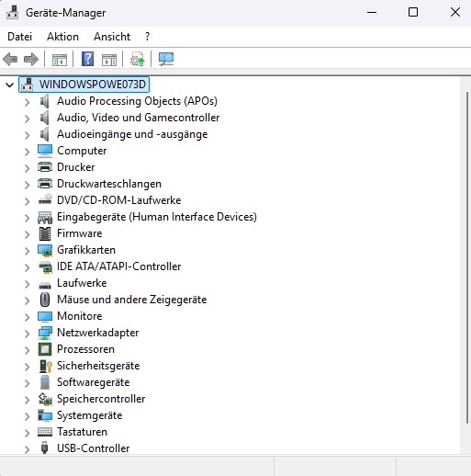
Task: Open the Aktion menu
Action: pyautogui.click(x=62, y=37)
